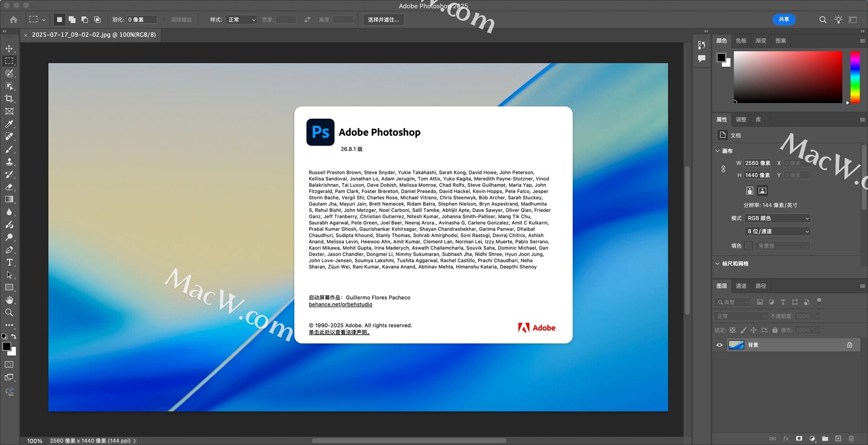Image resolution: width=868 pixels, height=445 pixels.
Task: Open the Discover lightbulb icon
Action: point(839,19)
